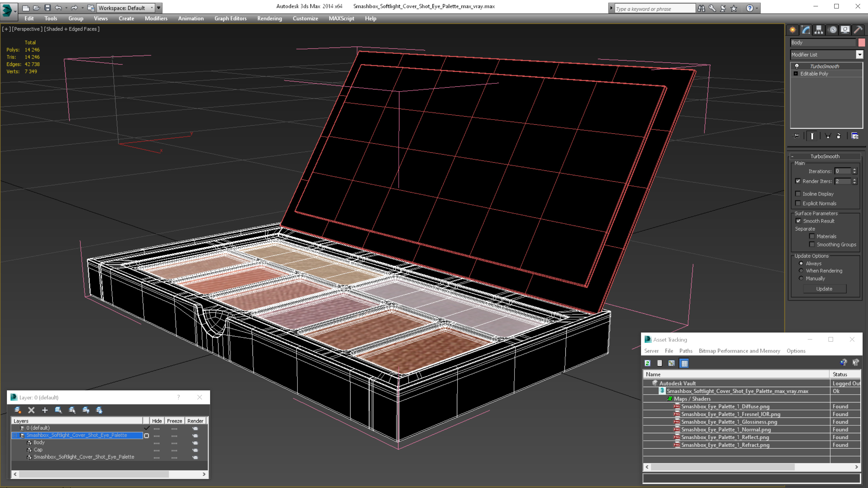This screenshot has width=868, height=488.
Task: Remove modifier from the stack icon
Action: click(839, 136)
